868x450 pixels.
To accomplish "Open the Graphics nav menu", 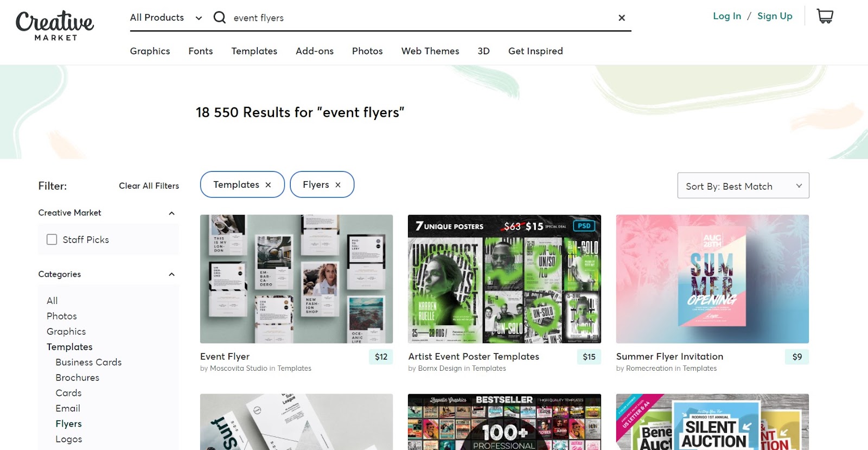I will [x=150, y=51].
